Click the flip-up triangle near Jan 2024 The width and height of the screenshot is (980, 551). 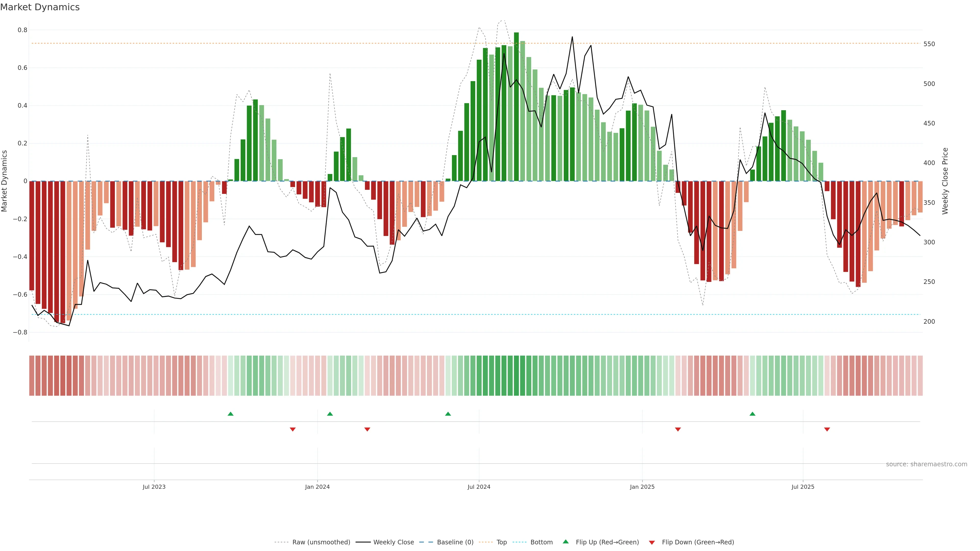tap(330, 414)
